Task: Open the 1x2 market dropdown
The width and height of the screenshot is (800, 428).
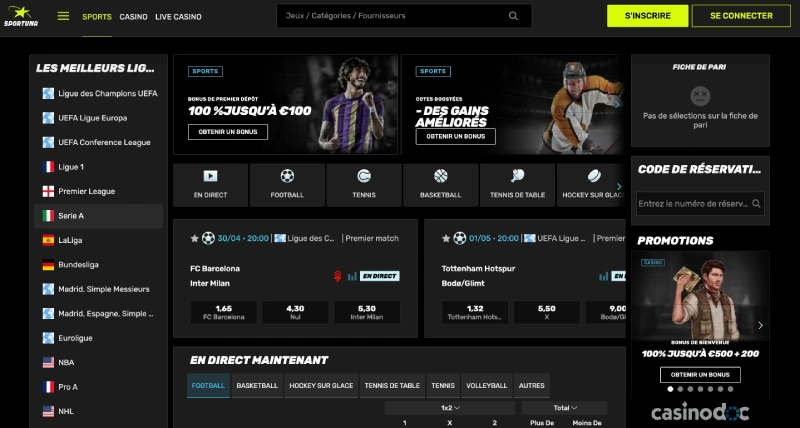Action: click(450, 408)
